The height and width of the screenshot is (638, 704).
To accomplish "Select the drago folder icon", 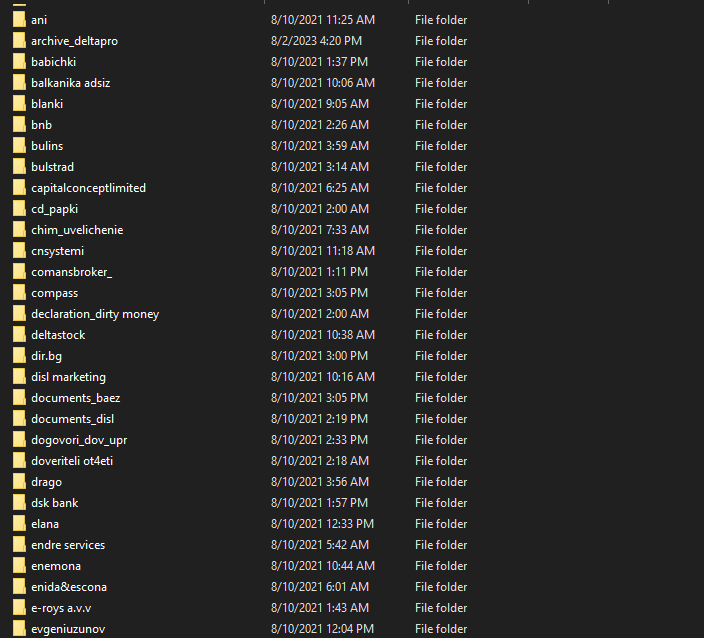I will click(19, 482).
